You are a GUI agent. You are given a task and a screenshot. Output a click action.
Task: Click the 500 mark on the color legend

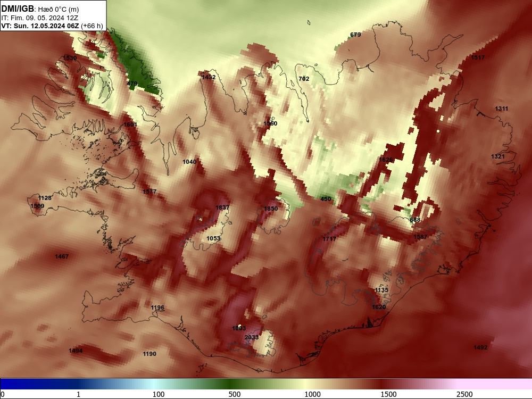tap(235, 394)
